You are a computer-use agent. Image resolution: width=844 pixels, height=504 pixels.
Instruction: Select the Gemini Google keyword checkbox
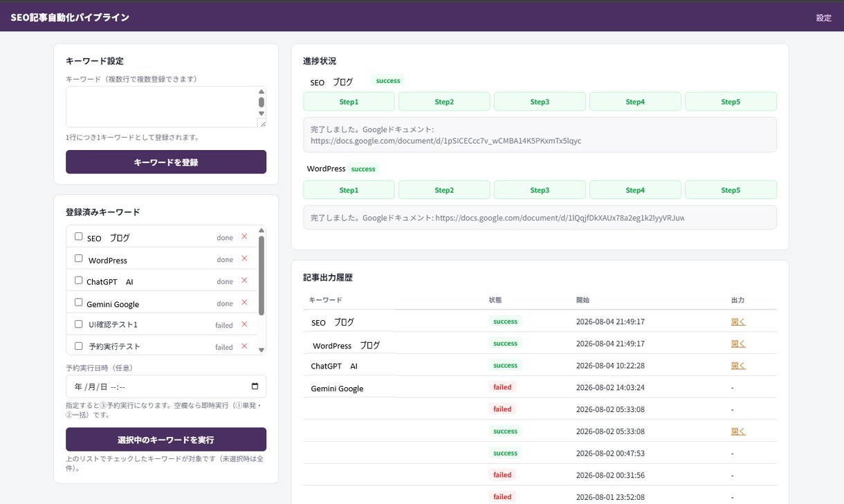tap(79, 302)
